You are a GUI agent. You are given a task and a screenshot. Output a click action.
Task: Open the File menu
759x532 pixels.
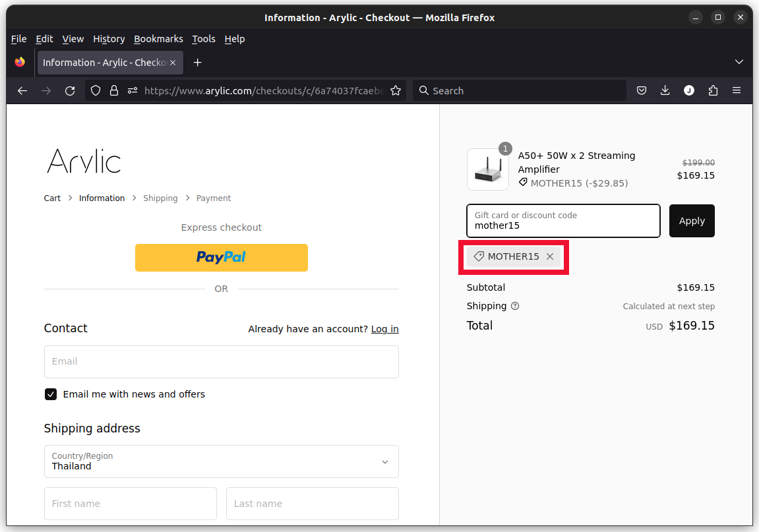19,39
